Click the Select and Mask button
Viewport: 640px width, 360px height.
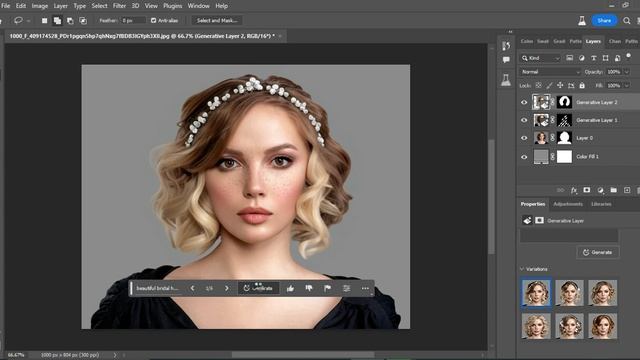[217, 20]
